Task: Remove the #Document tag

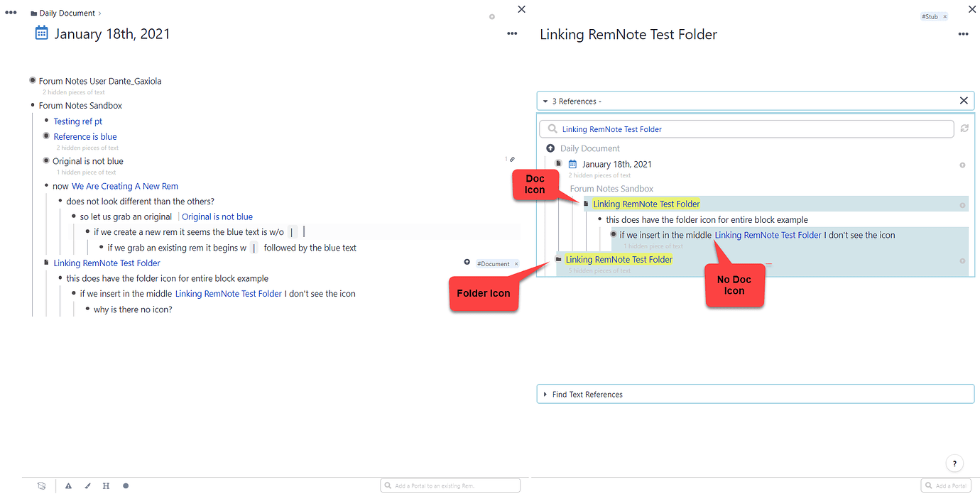Action: tap(516, 264)
